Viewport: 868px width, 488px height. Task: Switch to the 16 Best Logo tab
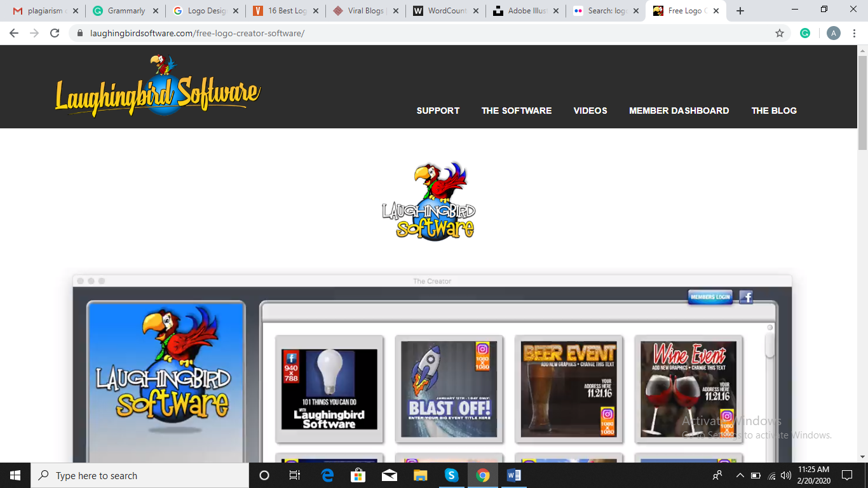pos(285,11)
